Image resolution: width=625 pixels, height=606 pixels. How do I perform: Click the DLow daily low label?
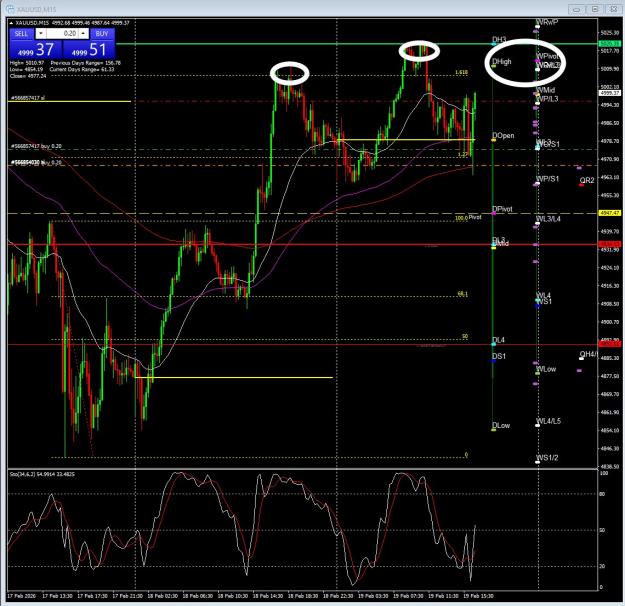tap(501, 425)
